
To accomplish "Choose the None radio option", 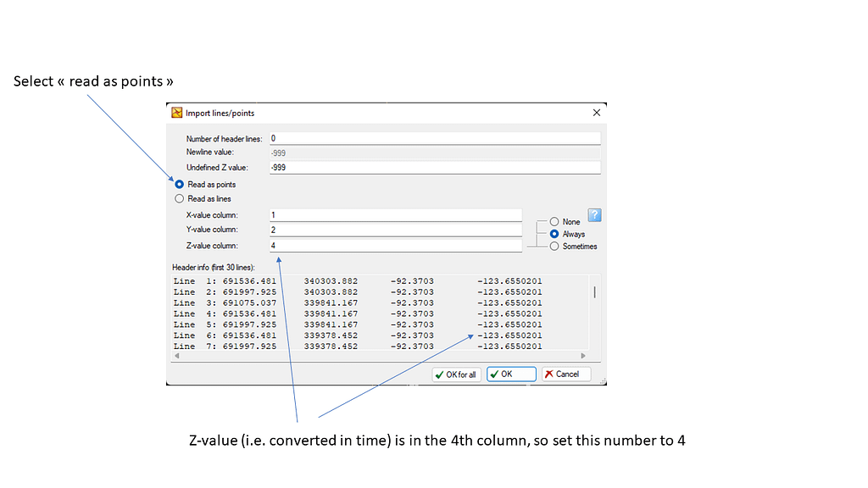I will 554,222.
